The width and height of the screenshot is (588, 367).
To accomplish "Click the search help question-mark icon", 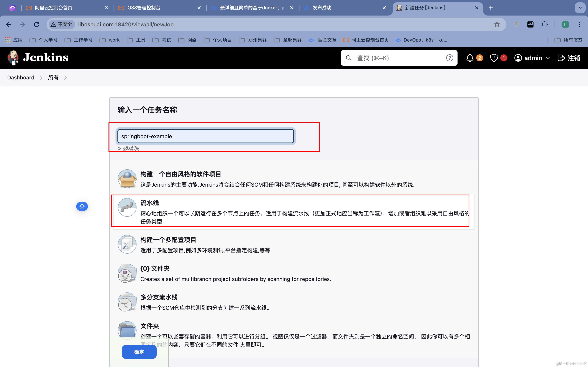I will click(x=450, y=58).
